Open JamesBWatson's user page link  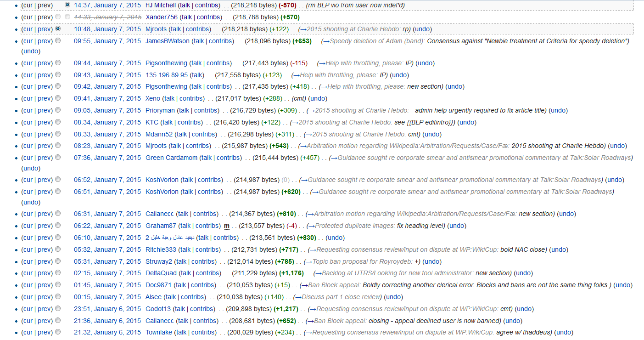coord(168,41)
